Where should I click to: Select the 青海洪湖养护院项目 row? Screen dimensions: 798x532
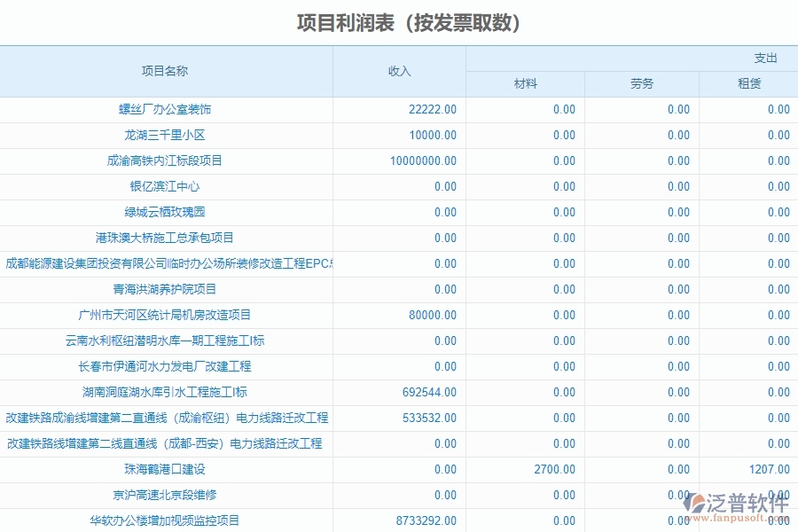pyautogui.click(x=166, y=289)
